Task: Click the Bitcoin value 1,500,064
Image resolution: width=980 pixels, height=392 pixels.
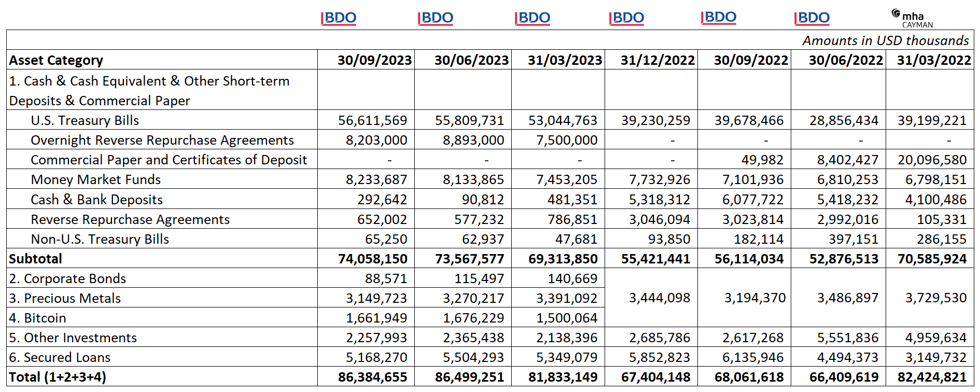Action: [x=567, y=318]
